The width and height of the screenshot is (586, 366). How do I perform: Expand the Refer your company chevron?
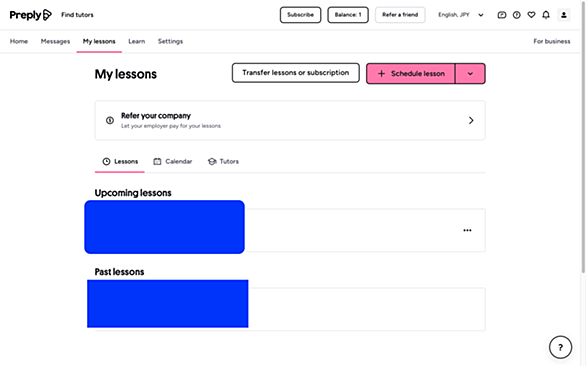(471, 120)
